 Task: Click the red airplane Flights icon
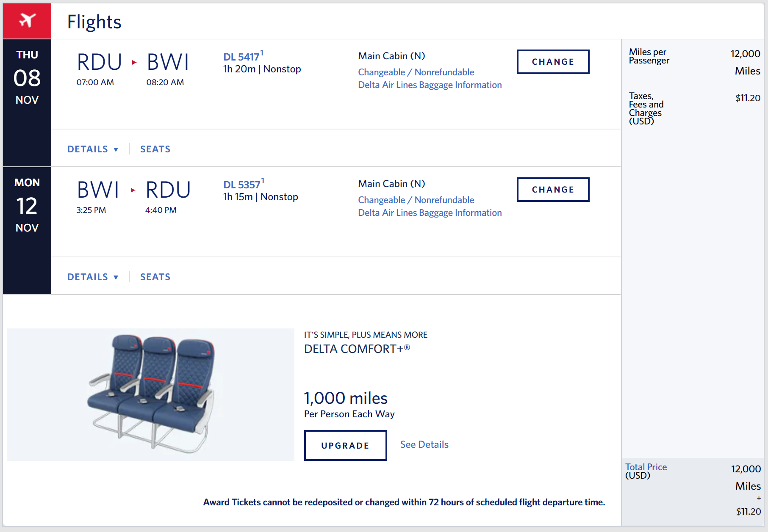tap(27, 21)
